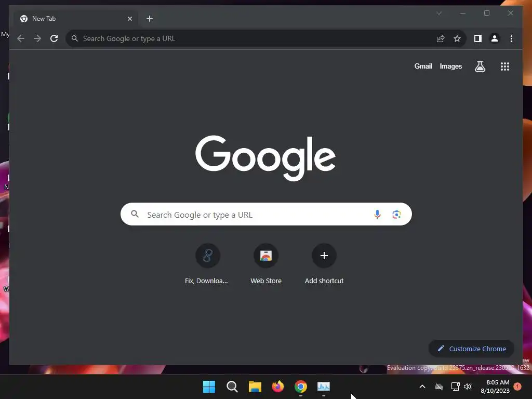
Task: Click the Google logo
Action: (x=265, y=158)
